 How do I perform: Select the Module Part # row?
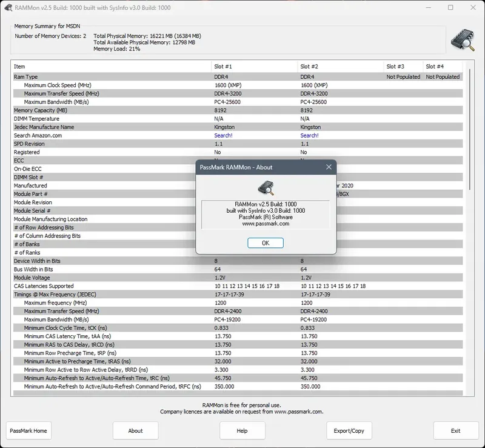pos(238,194)
